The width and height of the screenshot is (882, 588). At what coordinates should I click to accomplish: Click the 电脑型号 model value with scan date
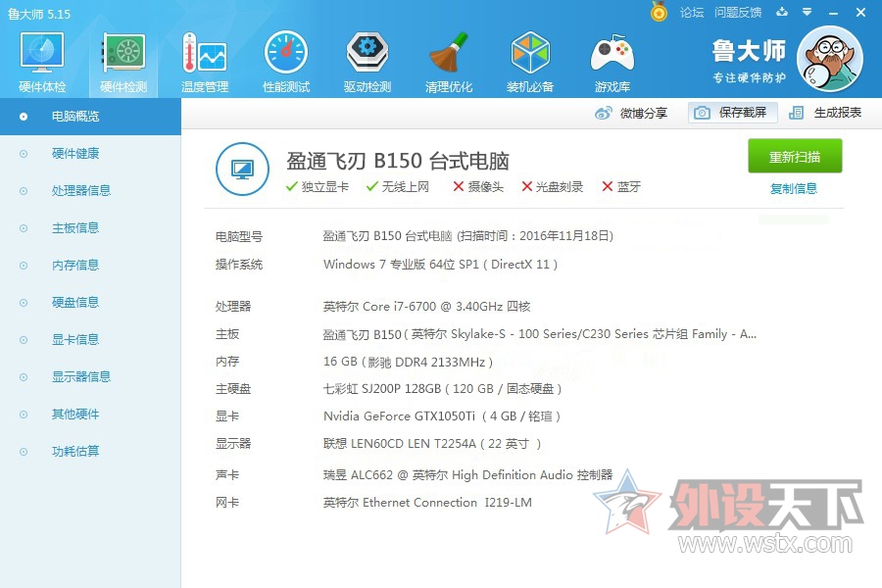click(468, 236)
